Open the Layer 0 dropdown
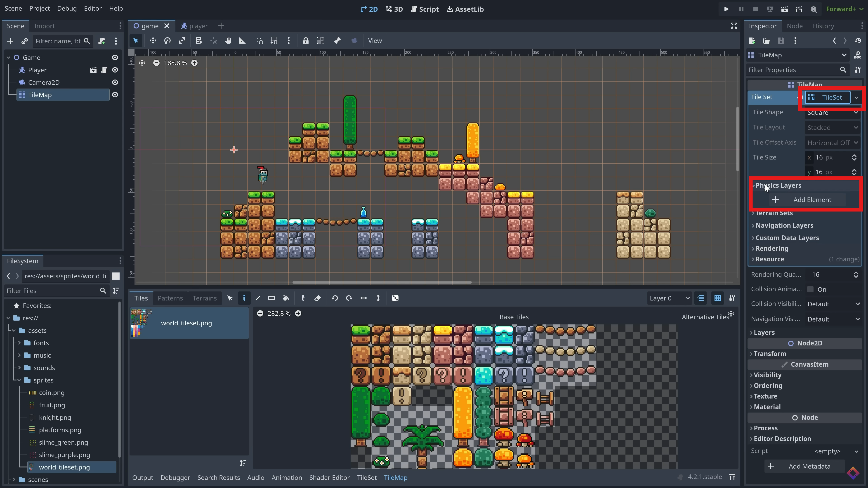The height and width of the screenshot is (488, 868). 669,298
